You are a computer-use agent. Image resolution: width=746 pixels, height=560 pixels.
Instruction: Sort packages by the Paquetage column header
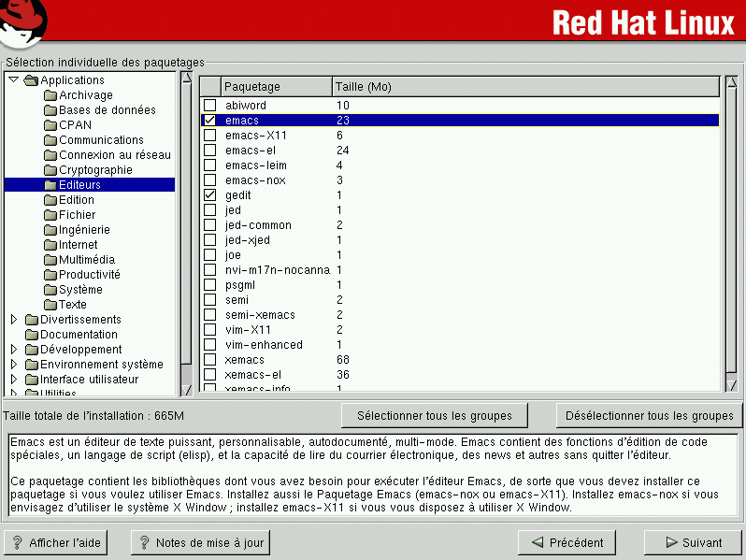pyautogui.click(x=276, y=87)
